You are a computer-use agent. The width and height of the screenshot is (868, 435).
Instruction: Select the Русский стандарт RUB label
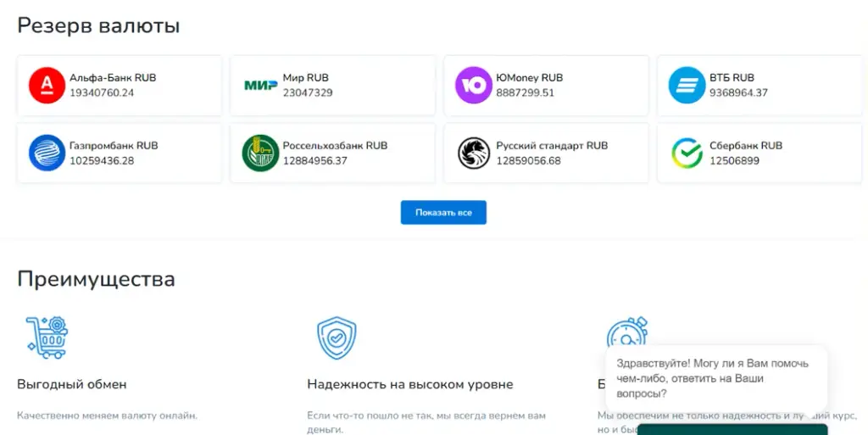pyautogui.click(x=552, y=146)
